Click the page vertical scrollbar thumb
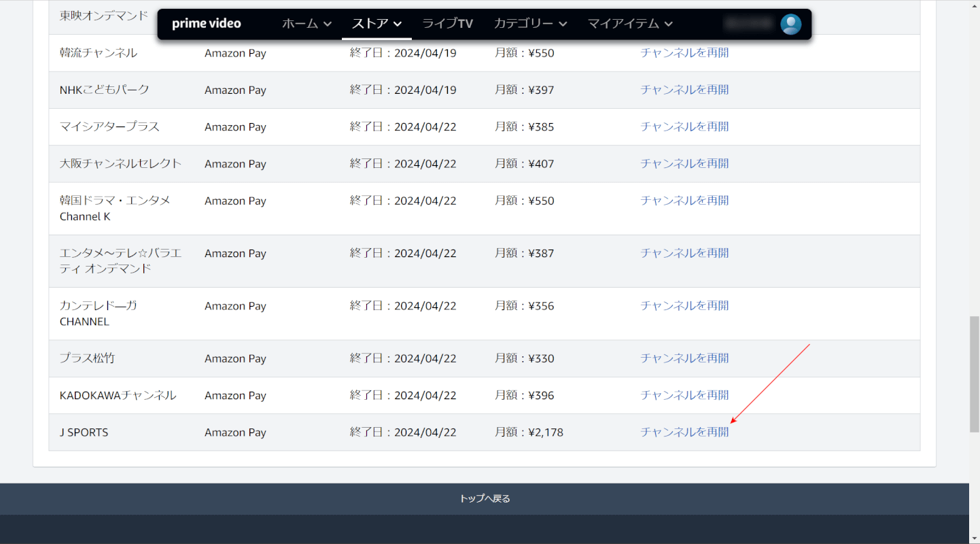 tap(975, 374)
